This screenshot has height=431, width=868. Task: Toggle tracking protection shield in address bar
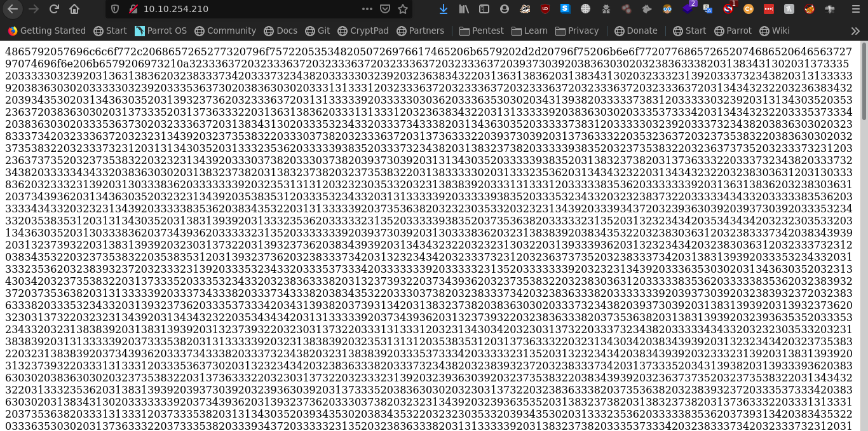pos(115,9)
